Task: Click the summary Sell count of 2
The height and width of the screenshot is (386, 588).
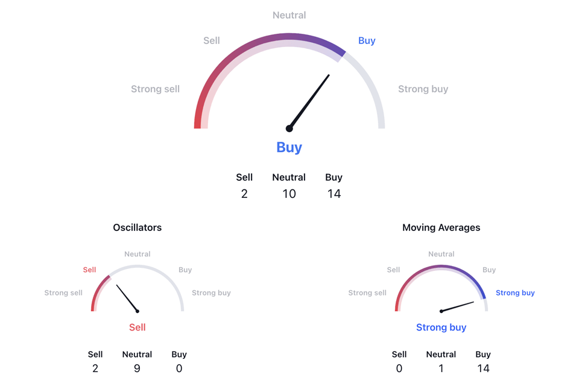Action: [x=244, y=194]
